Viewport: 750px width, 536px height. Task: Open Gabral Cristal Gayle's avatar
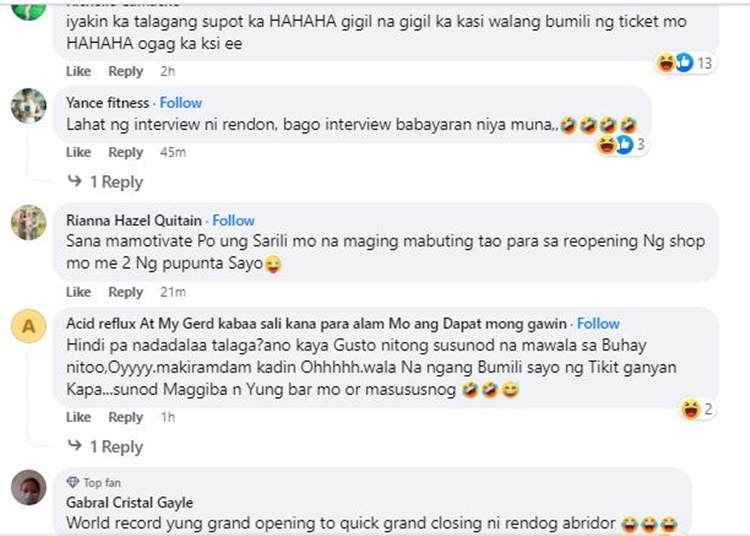point(29,487)
